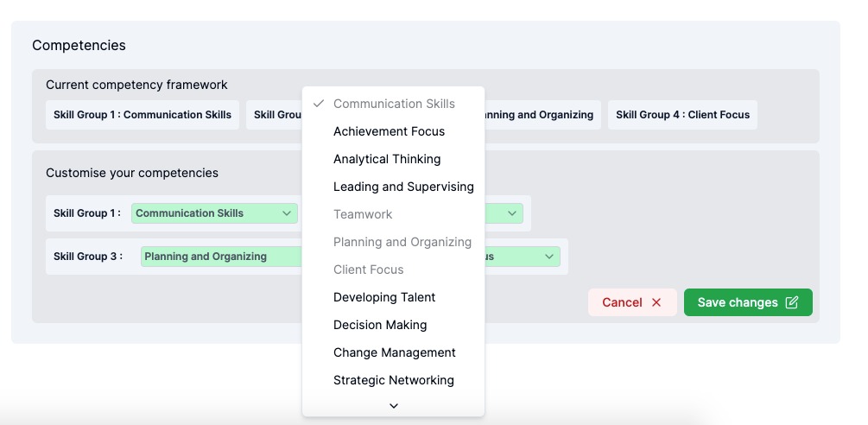Click the greyed-out Teamwork option
The image size is (868, 425).
(363, 214)
